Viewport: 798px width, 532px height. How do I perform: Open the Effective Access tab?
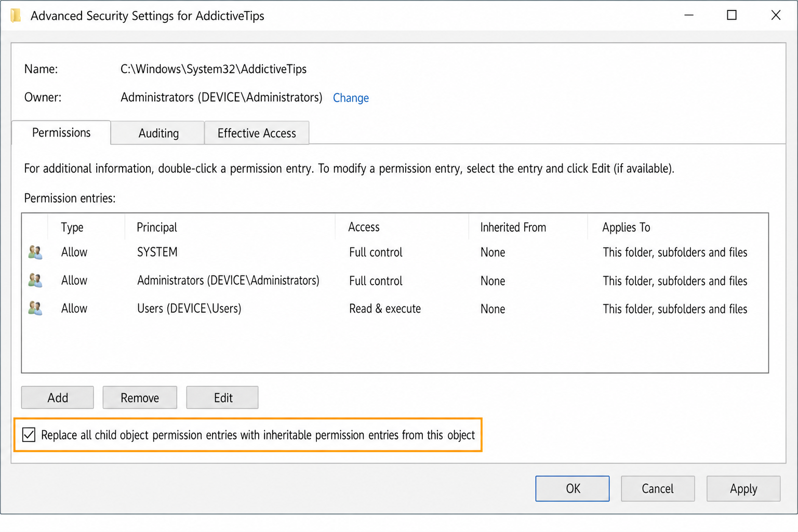pyautogui.click(x=257, y=133)
